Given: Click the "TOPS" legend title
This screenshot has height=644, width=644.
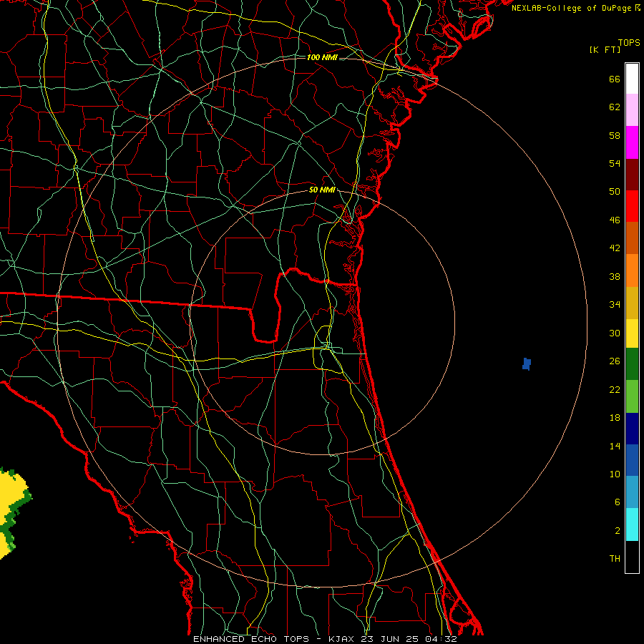Looking at the screenshot, I should (x=629, y=43).
